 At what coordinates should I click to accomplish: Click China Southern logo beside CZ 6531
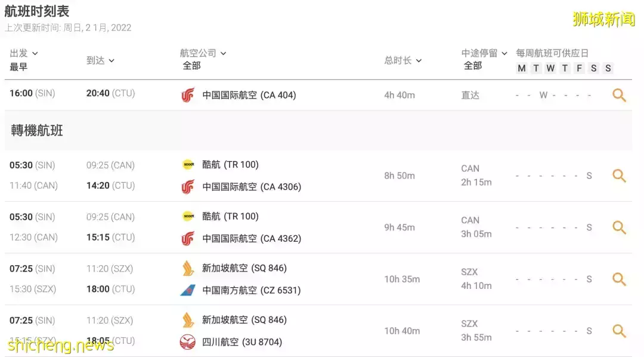coord(188,290)
